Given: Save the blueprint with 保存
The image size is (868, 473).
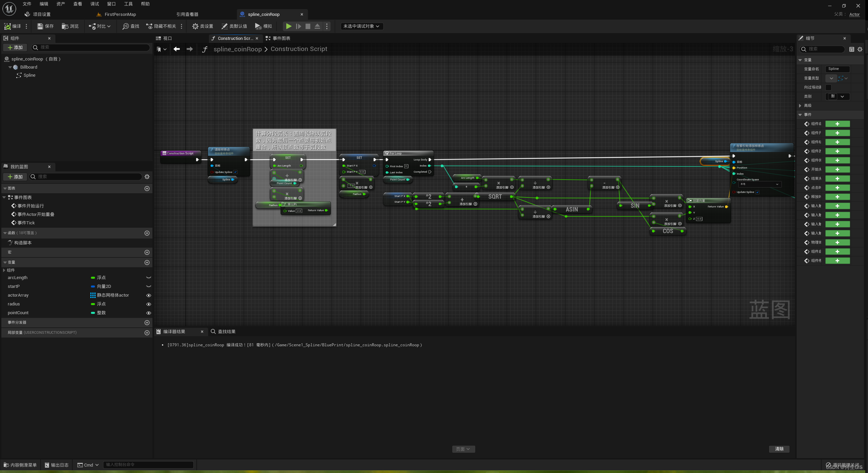Looking at the screenshot, I should pos(45,26).
